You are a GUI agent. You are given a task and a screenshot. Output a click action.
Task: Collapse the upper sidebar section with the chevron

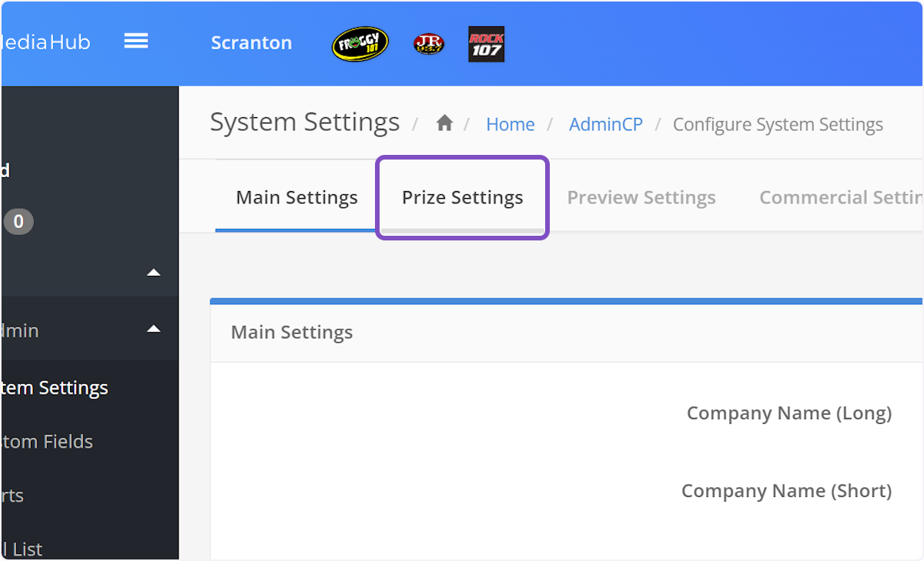pos(153,272)
